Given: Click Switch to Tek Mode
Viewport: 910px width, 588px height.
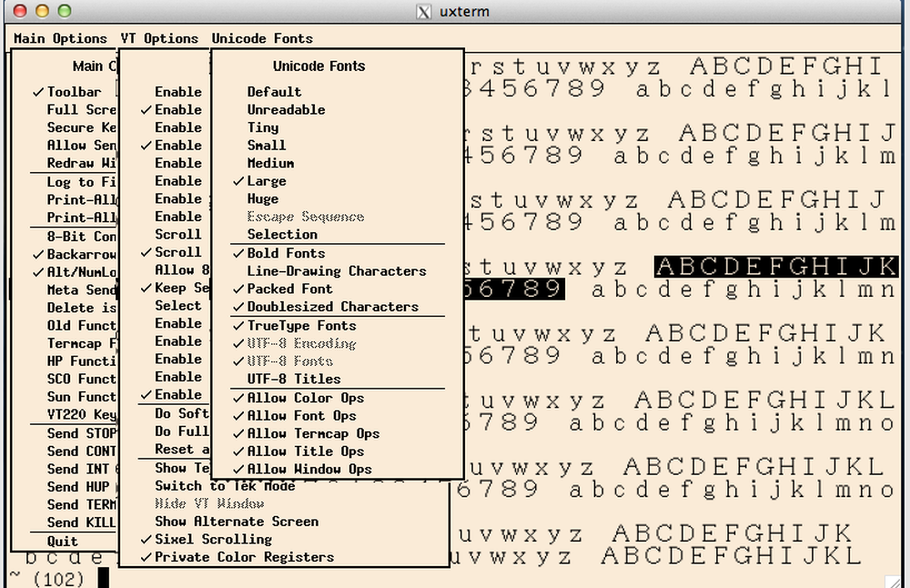Looking at the screenshot, I should tap(225, 486).
